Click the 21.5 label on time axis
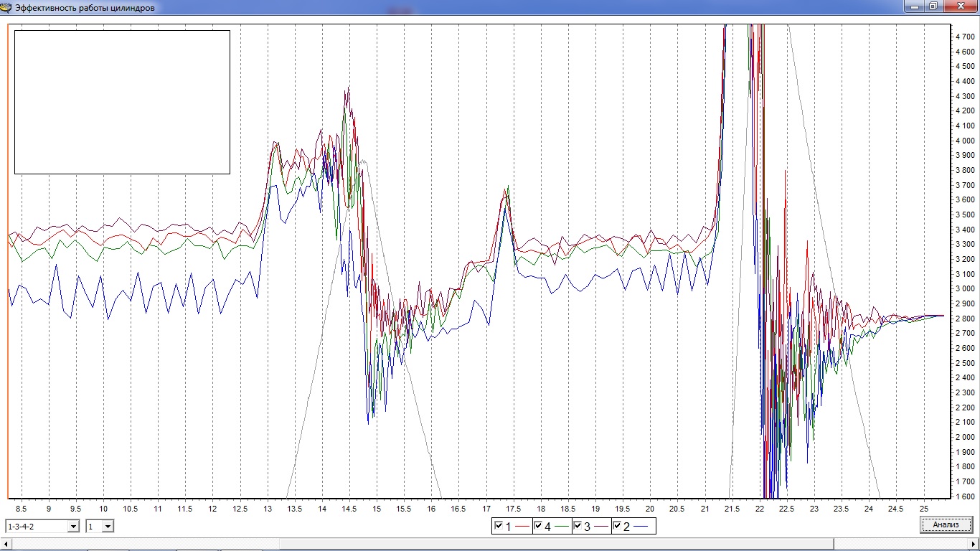Screen dimensions: 980x551 pos(731,509)
